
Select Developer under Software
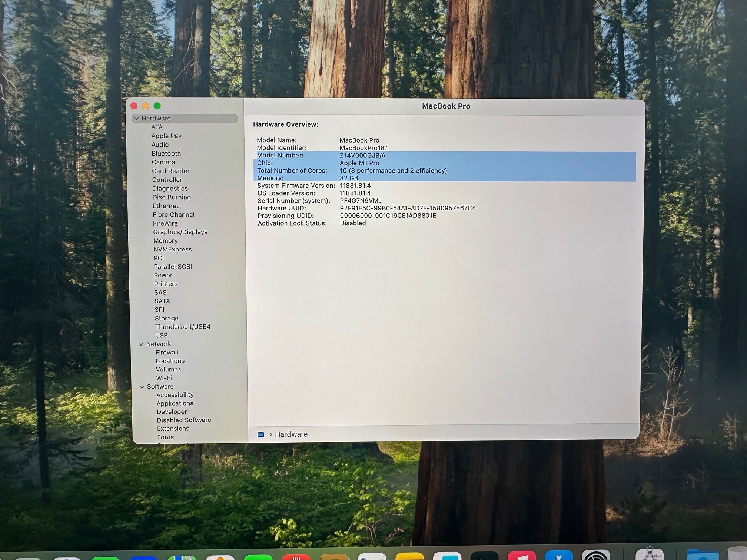[172, 412]
